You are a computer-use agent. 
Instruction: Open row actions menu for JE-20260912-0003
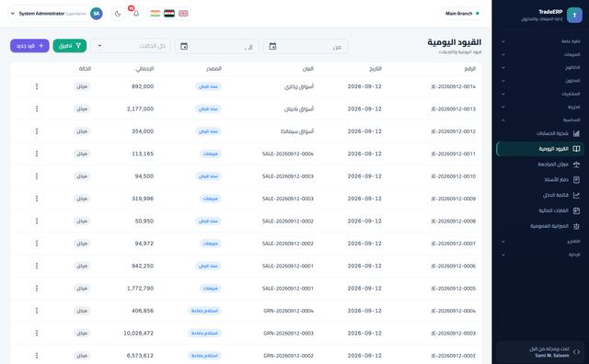37,333
